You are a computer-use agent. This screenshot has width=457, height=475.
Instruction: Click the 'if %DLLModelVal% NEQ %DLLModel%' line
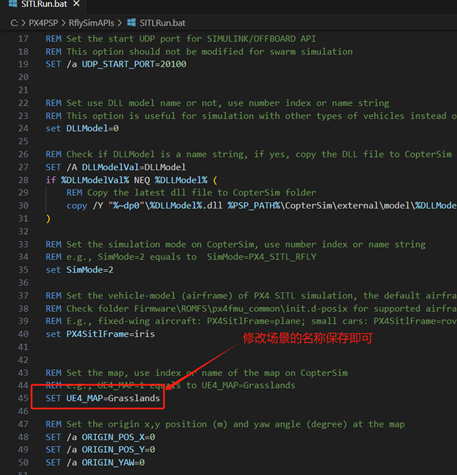pos(131,180)
